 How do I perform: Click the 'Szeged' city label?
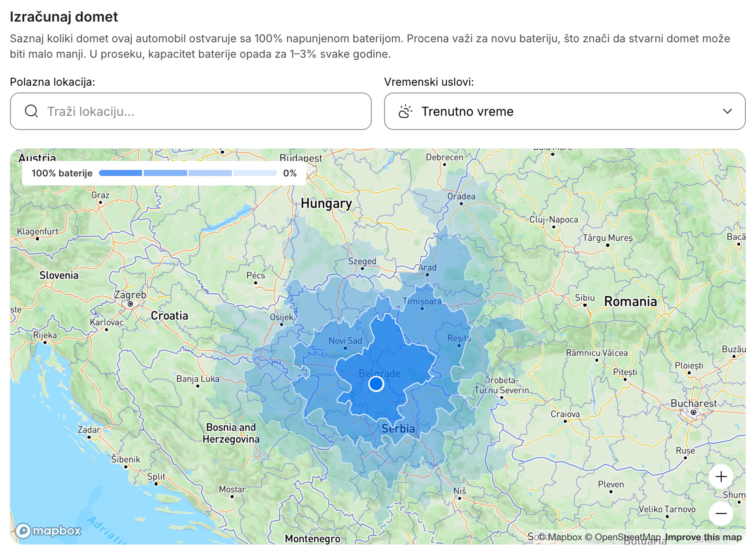[x=362, y=261]
